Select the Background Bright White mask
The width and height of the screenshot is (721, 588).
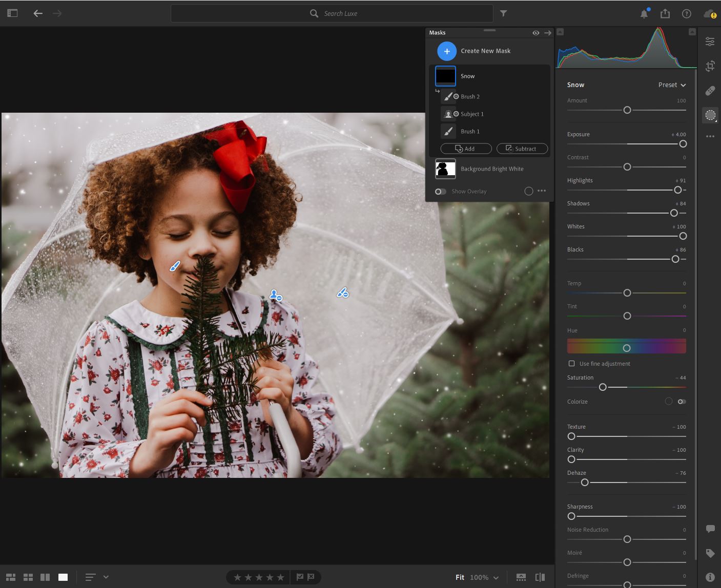(x=491, y=169)
